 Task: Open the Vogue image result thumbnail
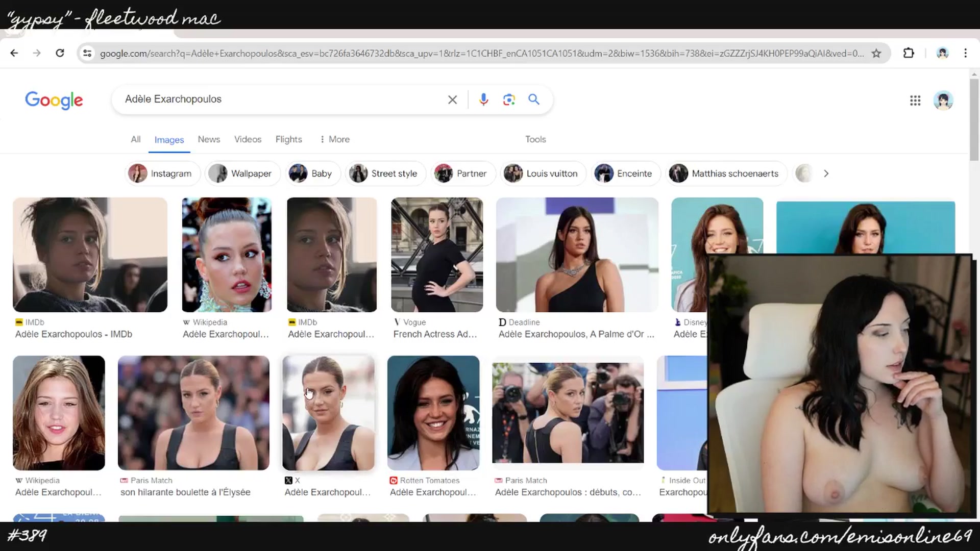click(437, 255)
